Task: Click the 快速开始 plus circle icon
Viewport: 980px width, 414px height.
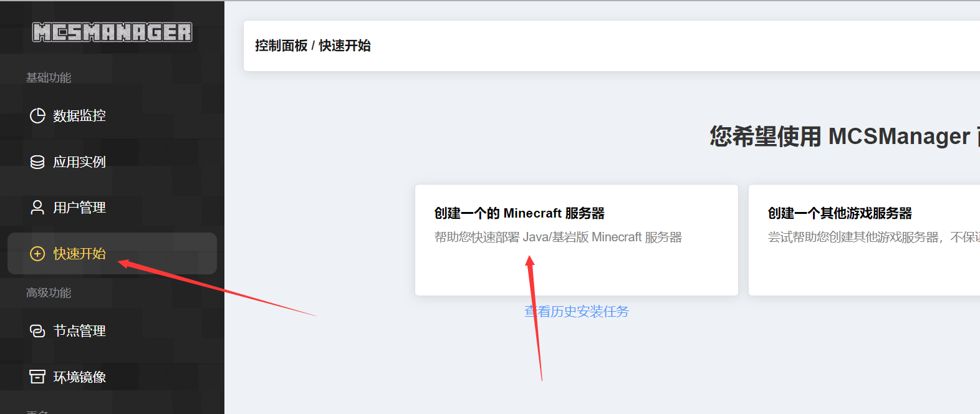Action: [37, 254]
